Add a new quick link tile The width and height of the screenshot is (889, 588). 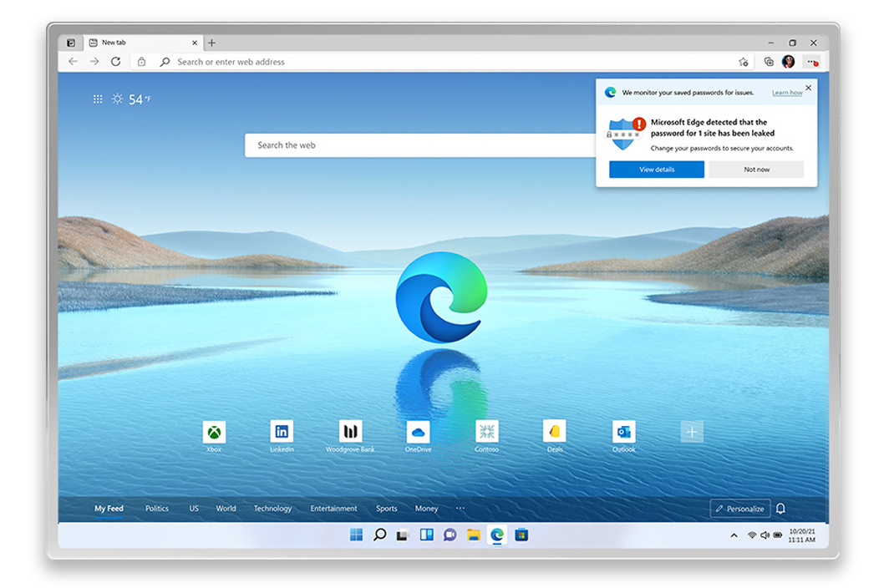(692, 432)
